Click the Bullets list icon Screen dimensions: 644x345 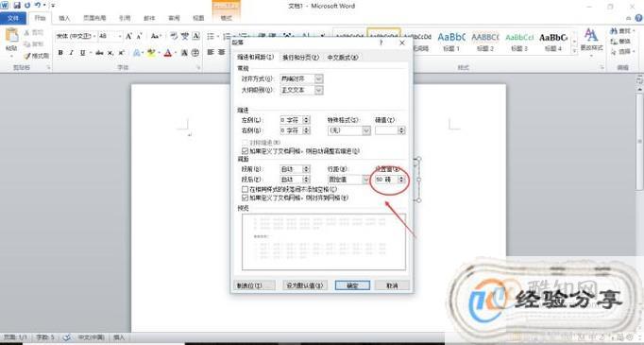click(x=211, y=36)
